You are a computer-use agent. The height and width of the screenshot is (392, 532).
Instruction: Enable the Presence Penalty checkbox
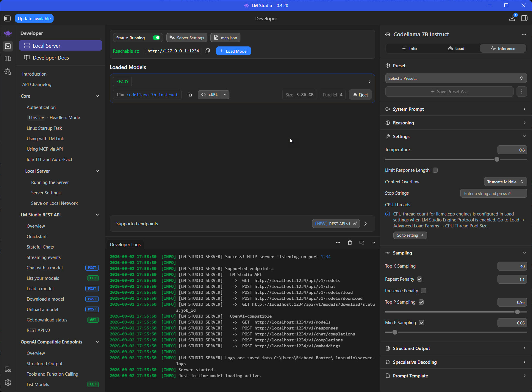pos(424,291)
